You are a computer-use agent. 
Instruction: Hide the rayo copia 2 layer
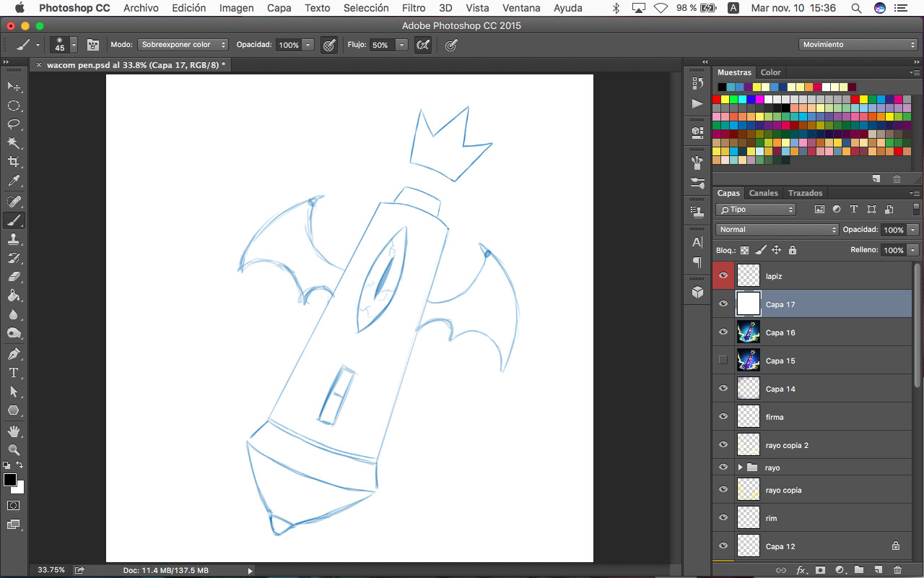tap(723, 445)
